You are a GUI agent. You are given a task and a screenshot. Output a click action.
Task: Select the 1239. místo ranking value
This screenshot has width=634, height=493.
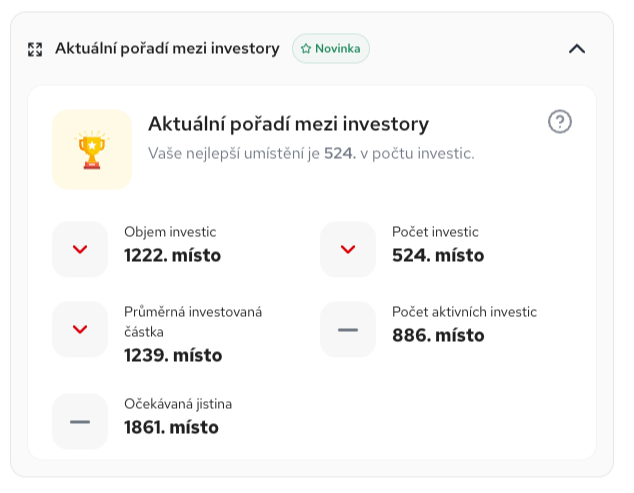coord(173,355)
